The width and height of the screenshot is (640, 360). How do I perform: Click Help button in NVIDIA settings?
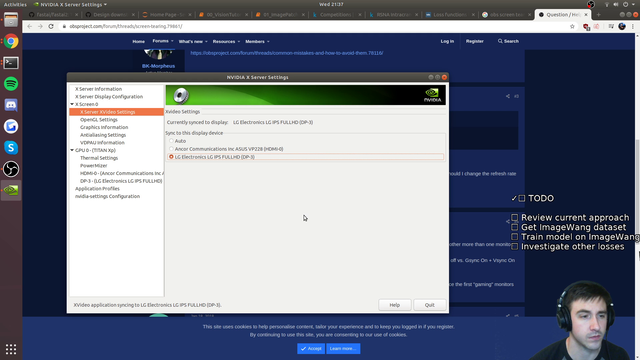[x=395, y=305]
